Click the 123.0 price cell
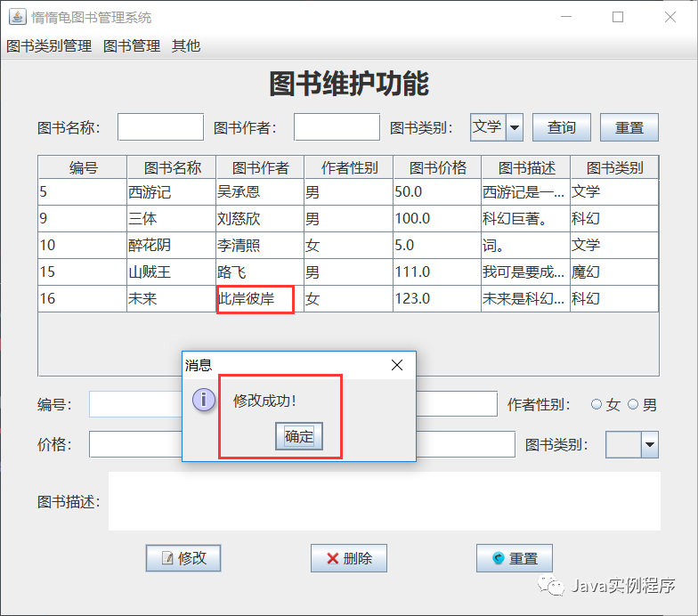This screenshot has height=616, width=698. click(437, 299)
